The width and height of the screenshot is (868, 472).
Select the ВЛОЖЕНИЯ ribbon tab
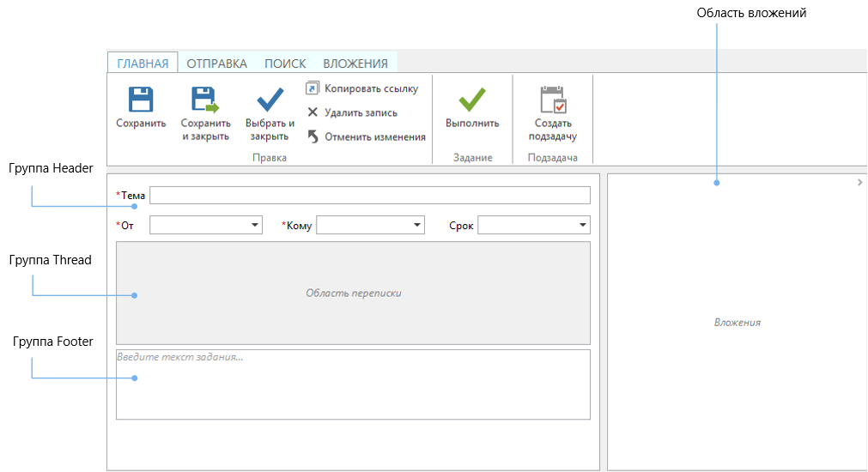click(355, 64)
